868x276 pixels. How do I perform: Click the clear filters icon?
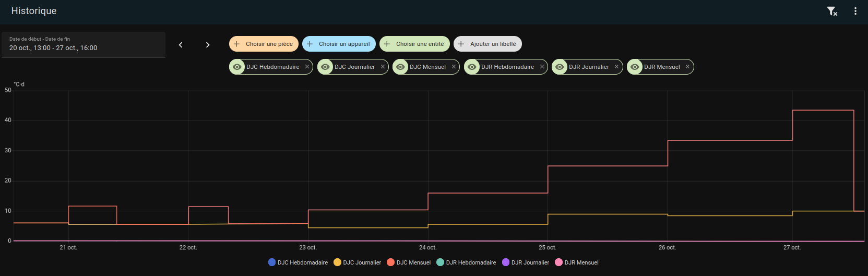[x=832, y=11]
